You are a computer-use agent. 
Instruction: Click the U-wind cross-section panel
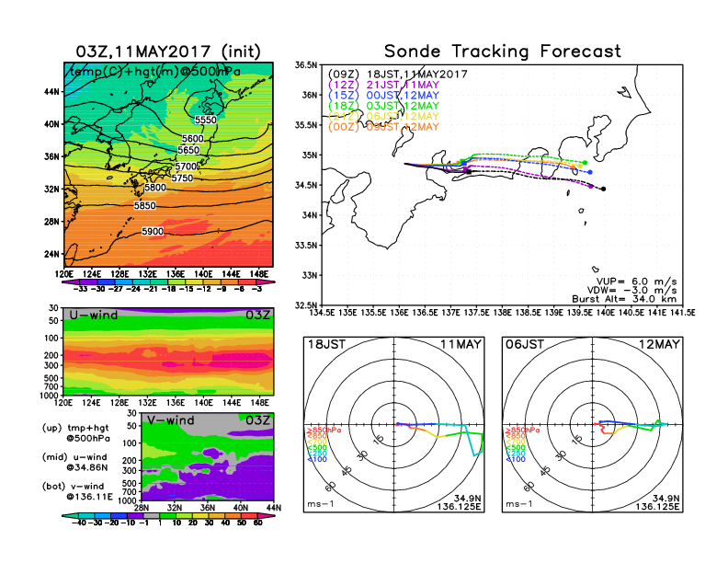(167, 352)
